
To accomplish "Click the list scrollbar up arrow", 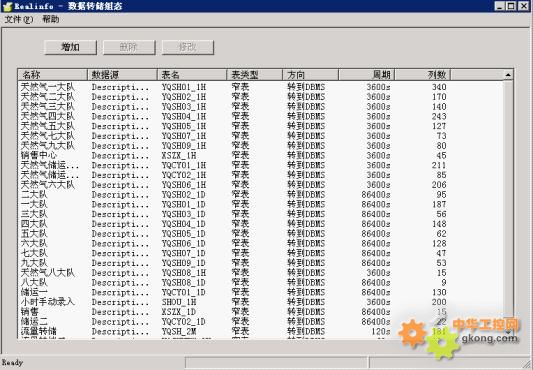I will 508,74.
